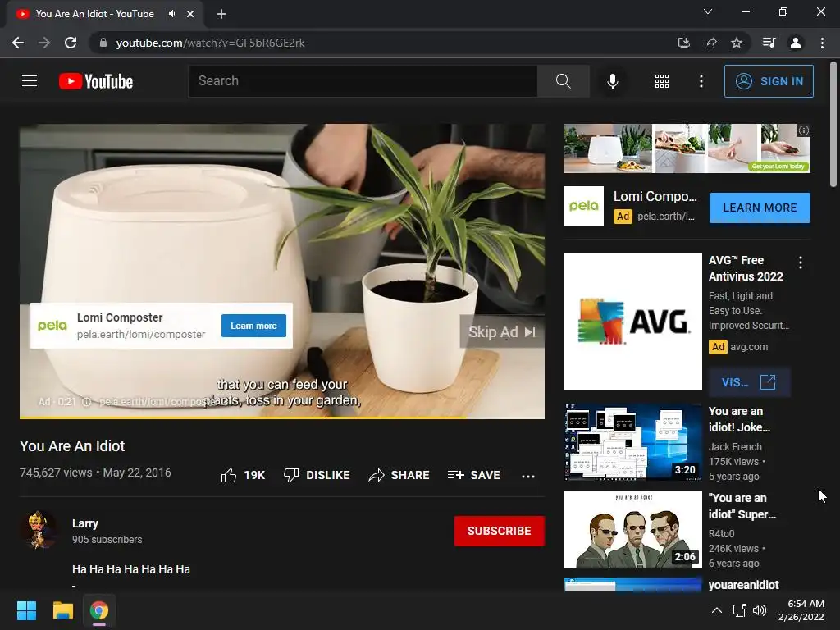
Task: Click the sidebar Lomi banner info icon
Action: [804, 130]
